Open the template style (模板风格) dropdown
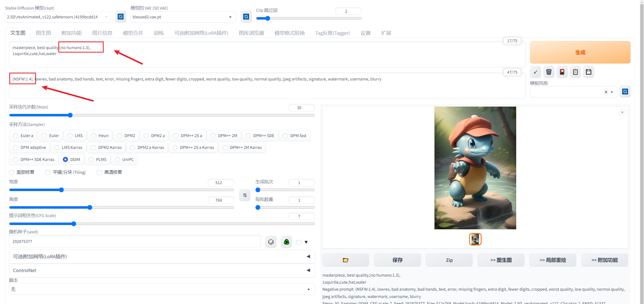 pos(573,92)
